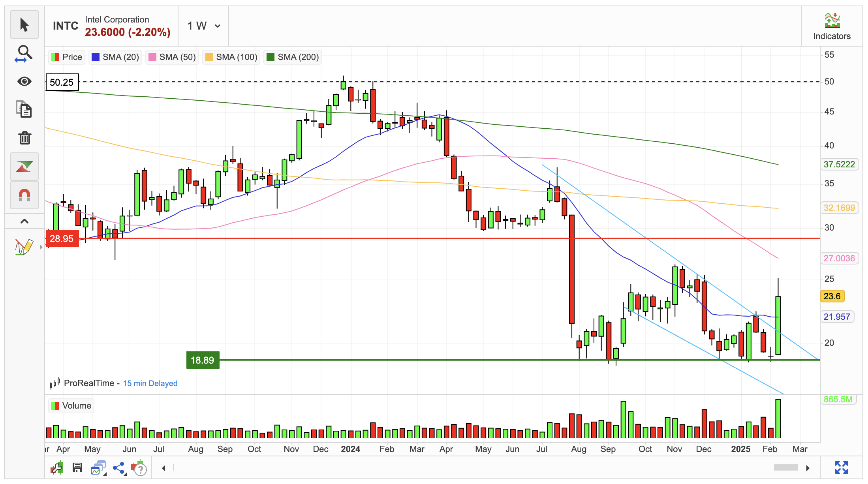Toggle the SMA (100) legend item
The image size is (868, 484).
point(231,57)
